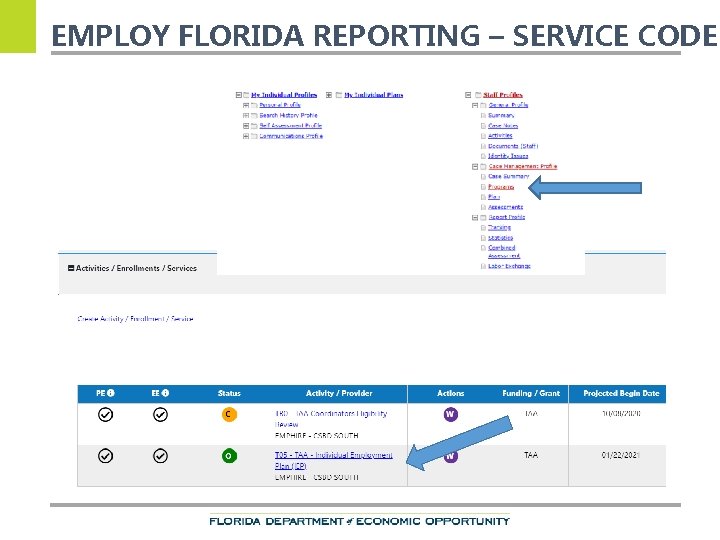Click TAA funding cell in T05 row
This screenshot has height=540, width=720.
pos(531,455)
